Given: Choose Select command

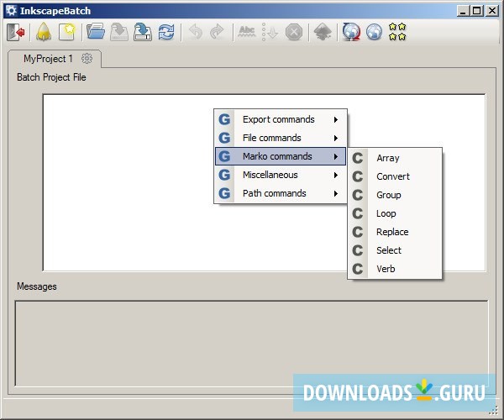Looking at the screenshot, I should 395,250.
